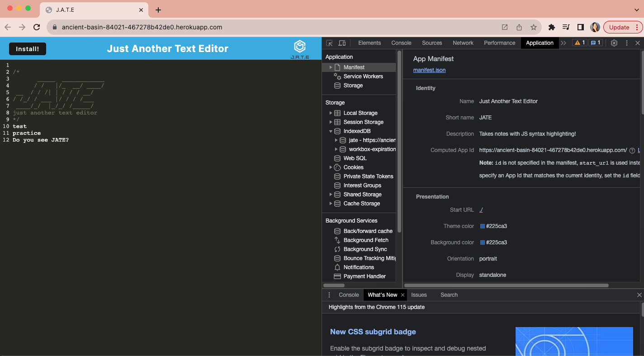This screenshot has height=356, width=644.
Task: Click the Background color swatch
Action: pos(483,242)
